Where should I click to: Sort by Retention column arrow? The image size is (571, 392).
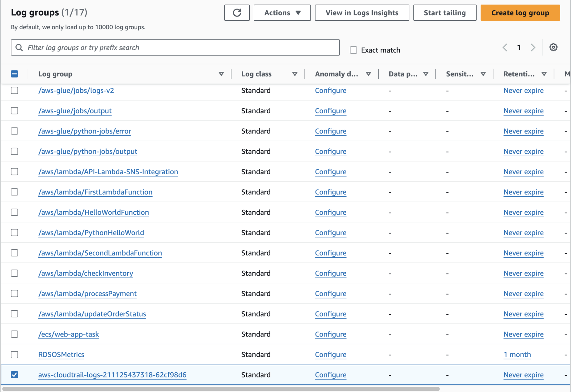coord(544,74)
